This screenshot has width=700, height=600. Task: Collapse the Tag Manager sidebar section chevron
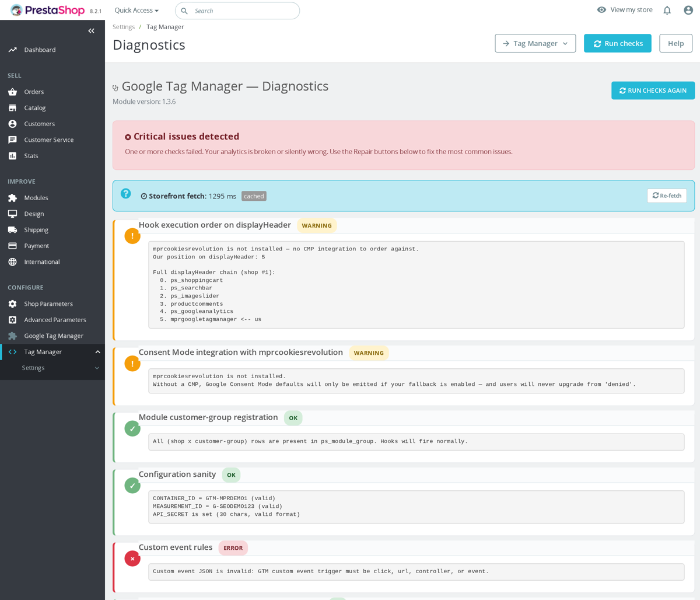click(97, 352)
